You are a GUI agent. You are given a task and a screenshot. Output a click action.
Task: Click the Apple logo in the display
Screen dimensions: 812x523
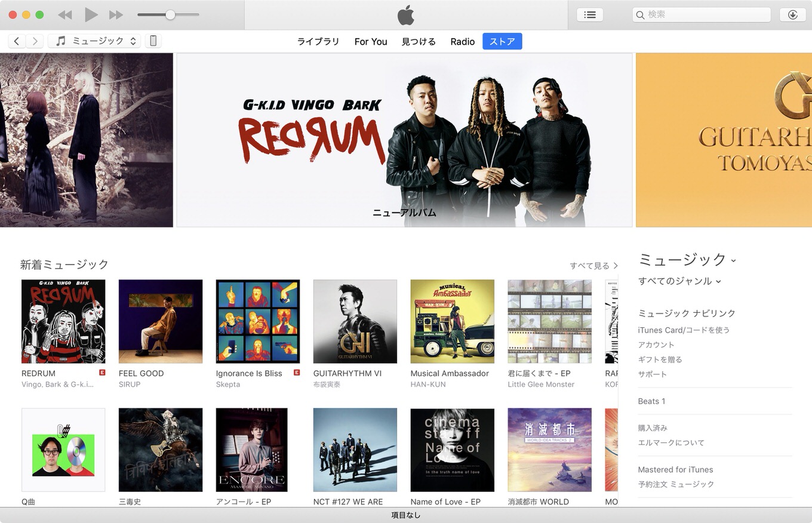click(406, 15)
